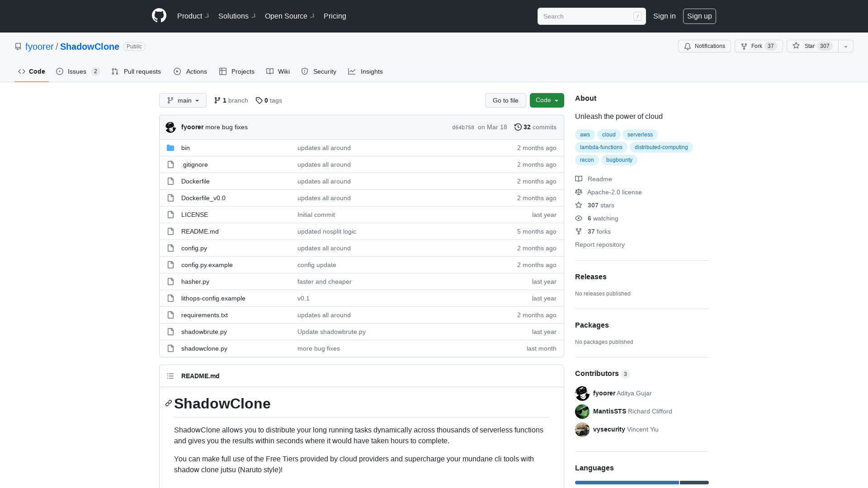Open the Actions tab

point(191,71)
